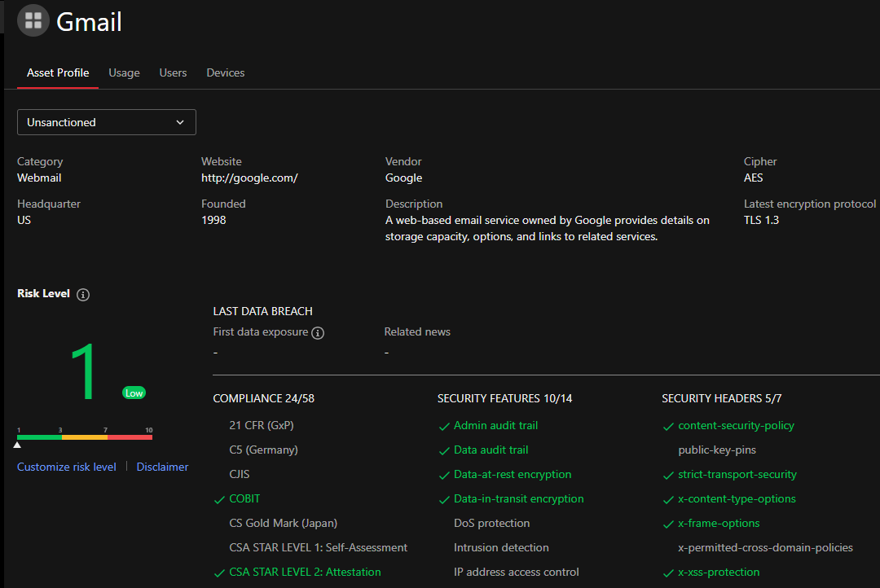
Task: Select the strict-transport-security header item
Action: tap(737, 474)
